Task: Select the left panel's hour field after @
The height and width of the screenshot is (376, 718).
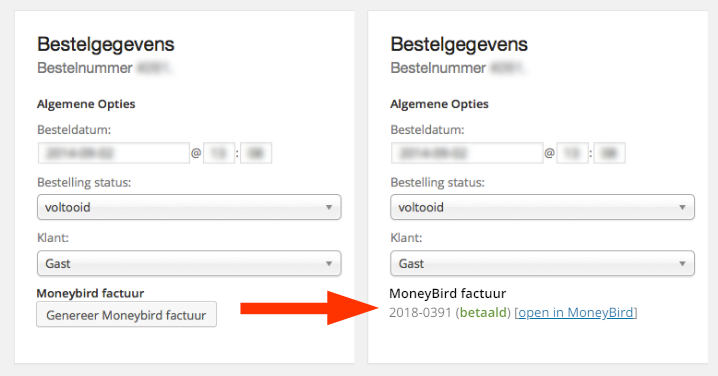Action: pos(219,153)
